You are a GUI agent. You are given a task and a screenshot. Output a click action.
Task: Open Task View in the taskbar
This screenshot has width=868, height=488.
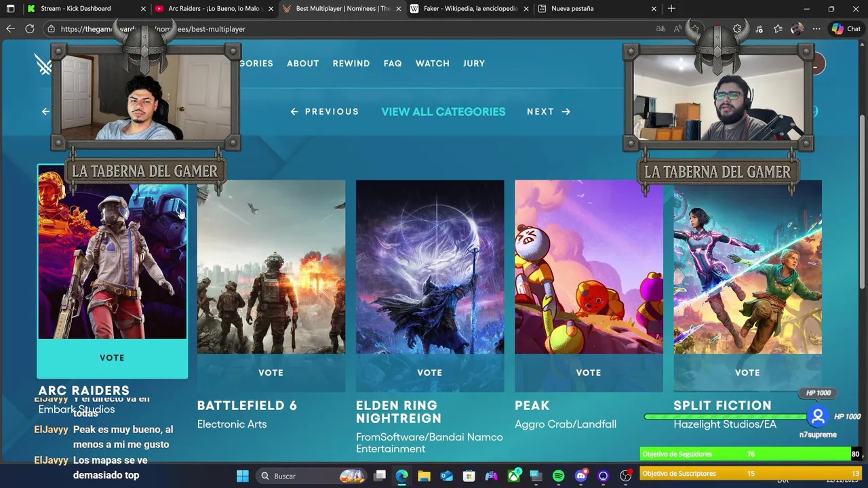tap(380, 476)
